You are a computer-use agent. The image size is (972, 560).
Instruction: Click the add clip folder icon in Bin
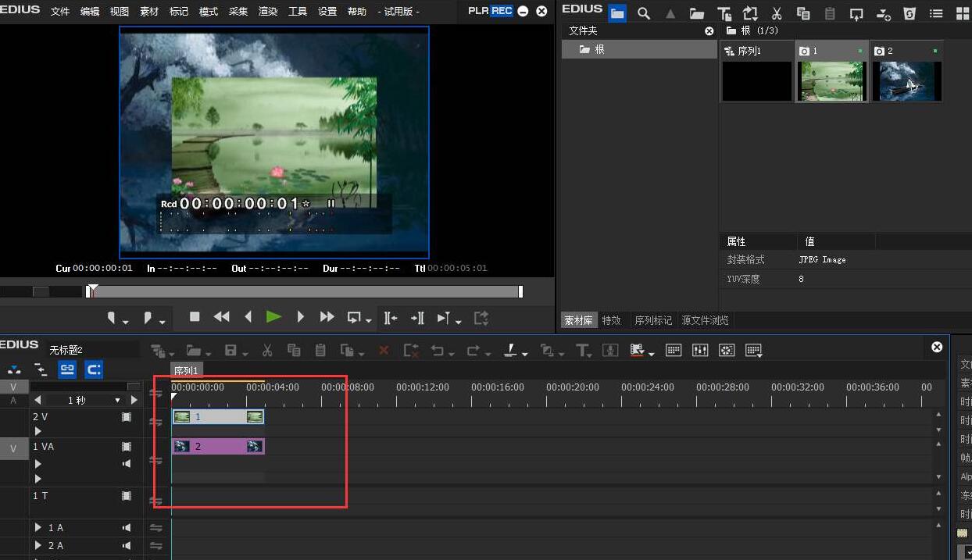coord(697,13)
